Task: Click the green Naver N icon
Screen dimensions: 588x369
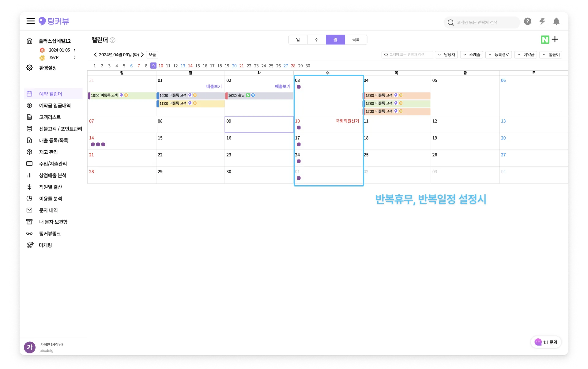Action: (x=545, y=40)
